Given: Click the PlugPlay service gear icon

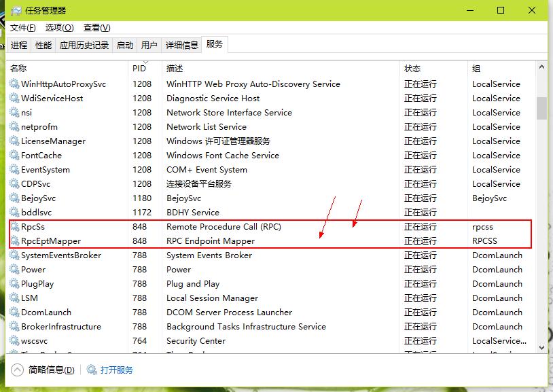Looking at the screenshot, I should tap(15, 284).
